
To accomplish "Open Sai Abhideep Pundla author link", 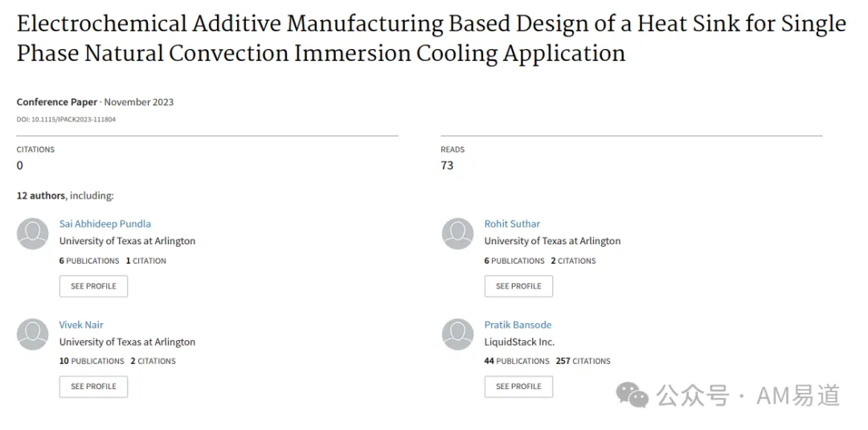I will [104, 223].
